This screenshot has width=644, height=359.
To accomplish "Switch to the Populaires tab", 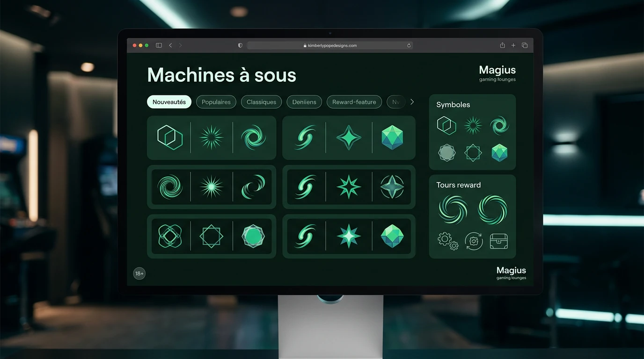I will (x=216, y=102).
